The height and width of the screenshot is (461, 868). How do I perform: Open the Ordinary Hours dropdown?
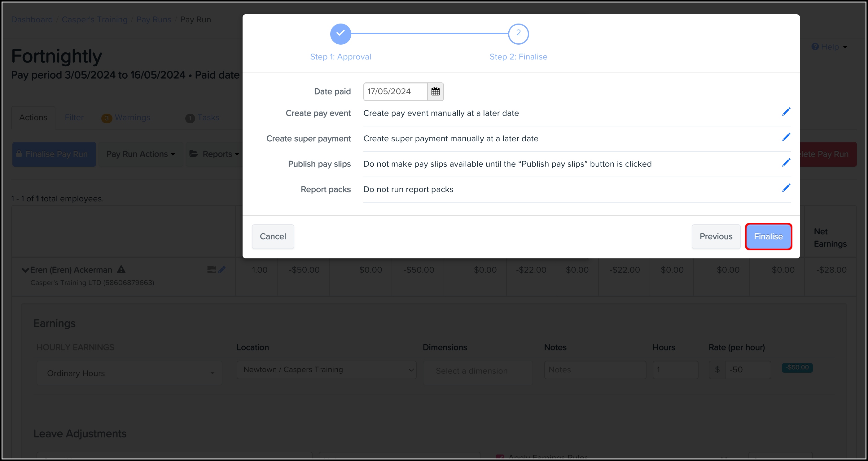[x=129, y=373]
